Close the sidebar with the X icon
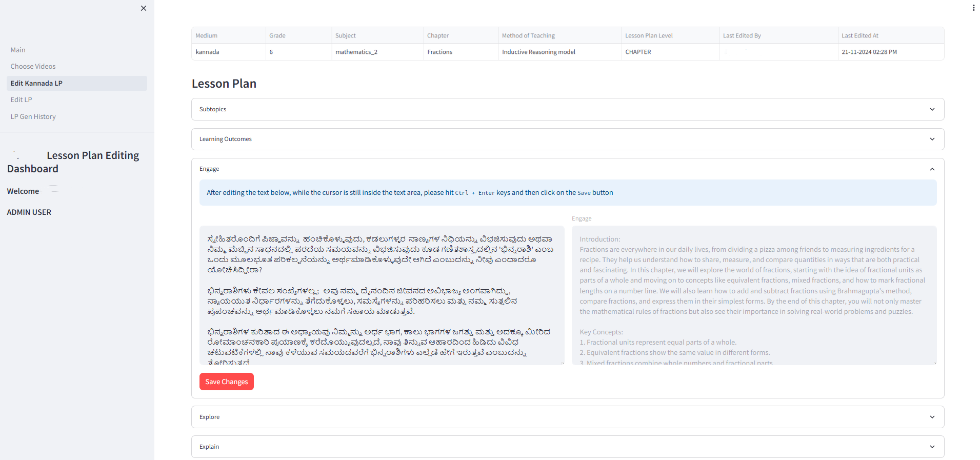The width and height of the screenshot is (980, 460). coord(144,8)
